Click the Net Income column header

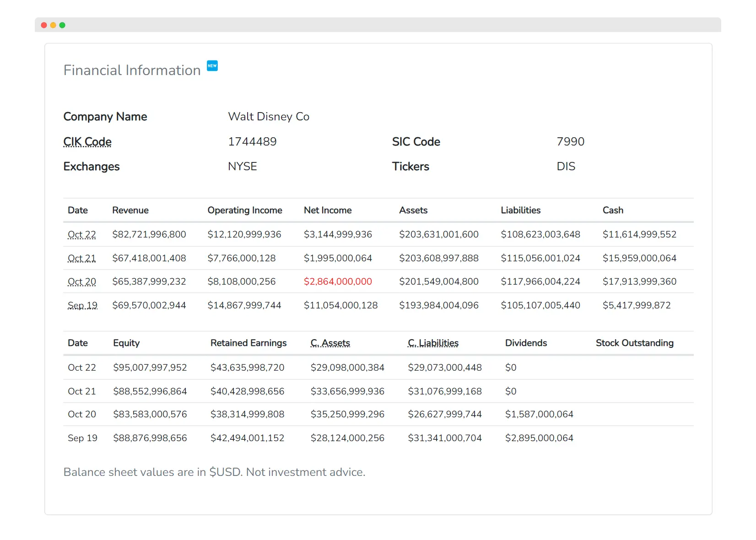coord(328,210)
